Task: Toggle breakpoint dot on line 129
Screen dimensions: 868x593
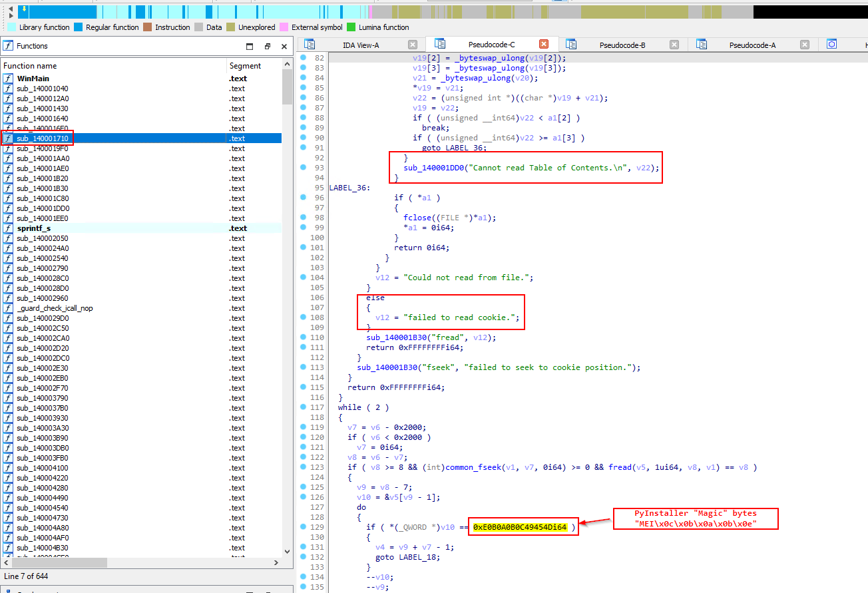Action: click(303, 527)
